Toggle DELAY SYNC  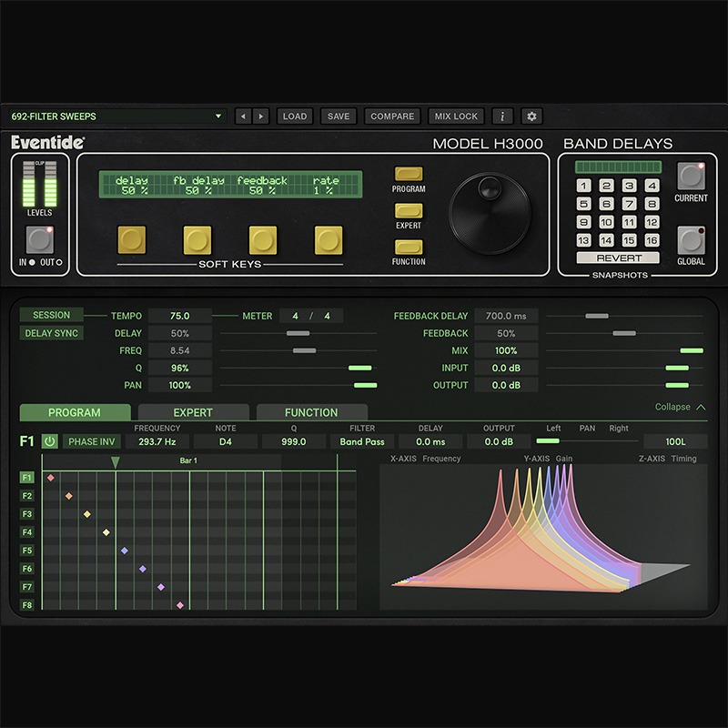[52, 333]
